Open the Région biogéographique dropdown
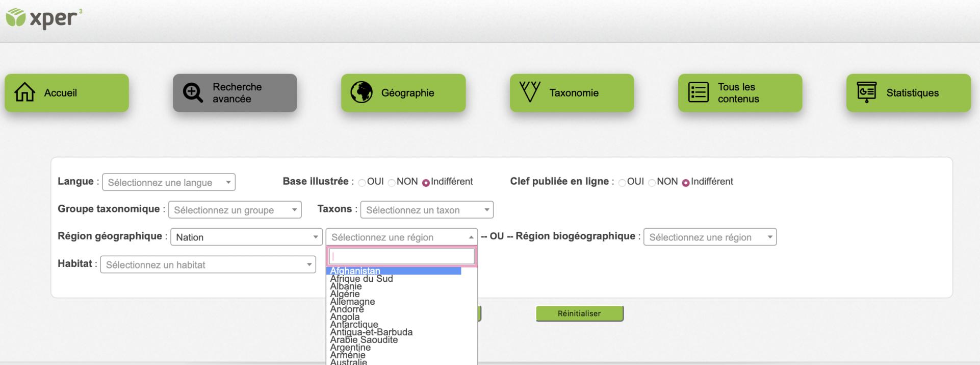Viewport: 980px width, 365px height. coord(709,237)
